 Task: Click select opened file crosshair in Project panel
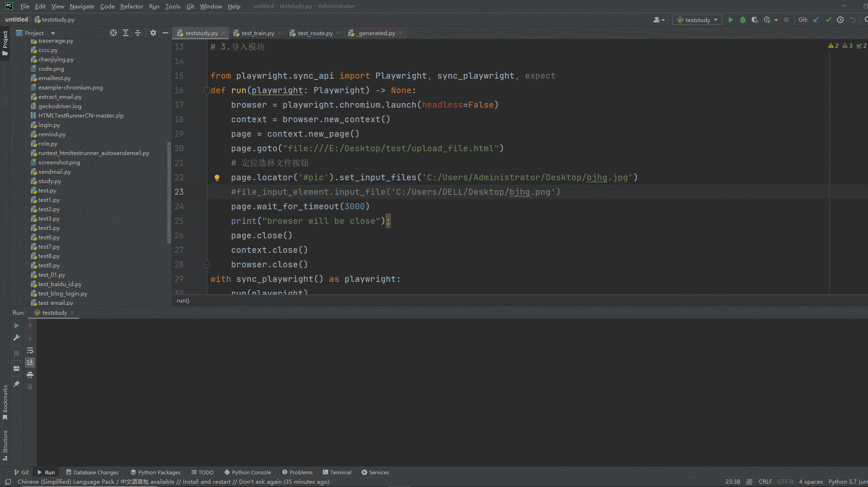tap(113, 33)
